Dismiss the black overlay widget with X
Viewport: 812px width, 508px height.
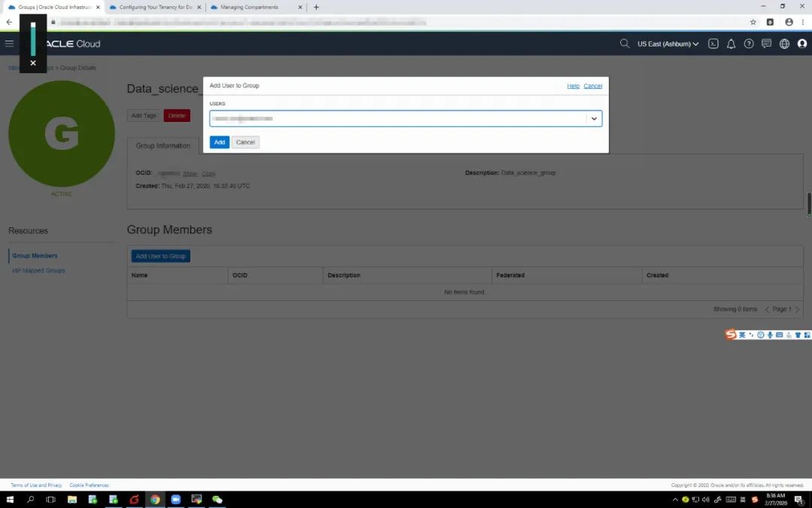point(33,62)
